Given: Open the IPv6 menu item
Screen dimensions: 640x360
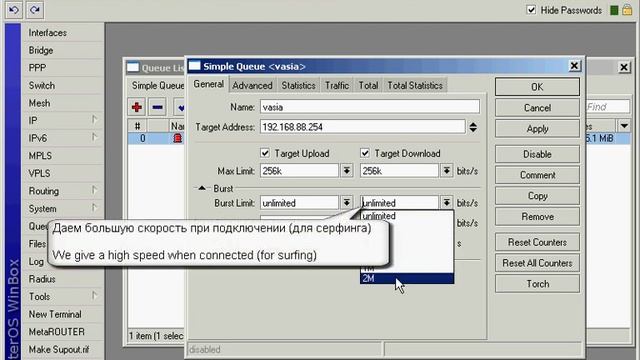Looking at the screenshot, I should coord(63,138).
